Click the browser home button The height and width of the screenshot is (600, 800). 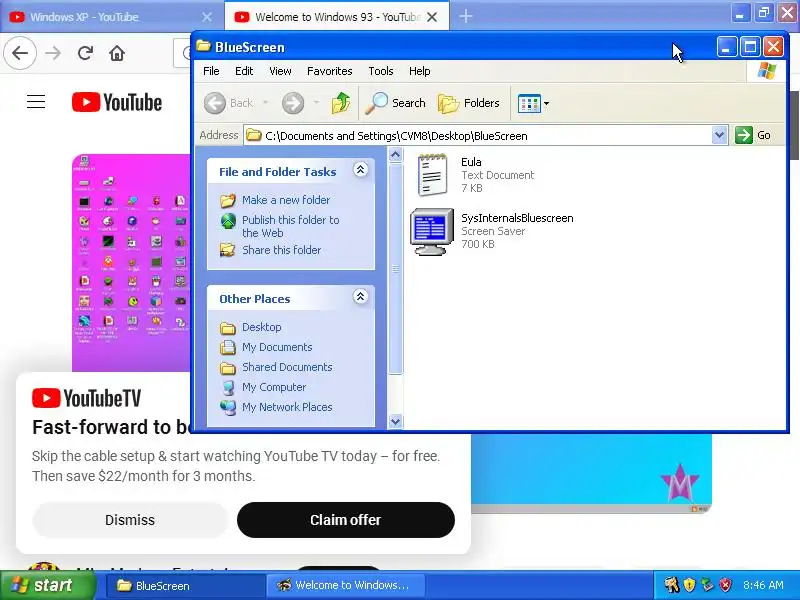pos(117,53)
